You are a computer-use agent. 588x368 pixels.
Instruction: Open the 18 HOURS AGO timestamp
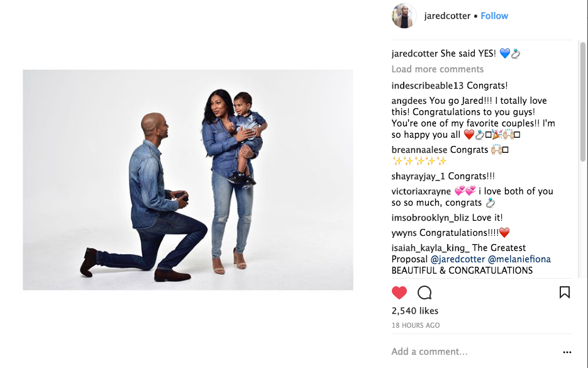point(416,325)
